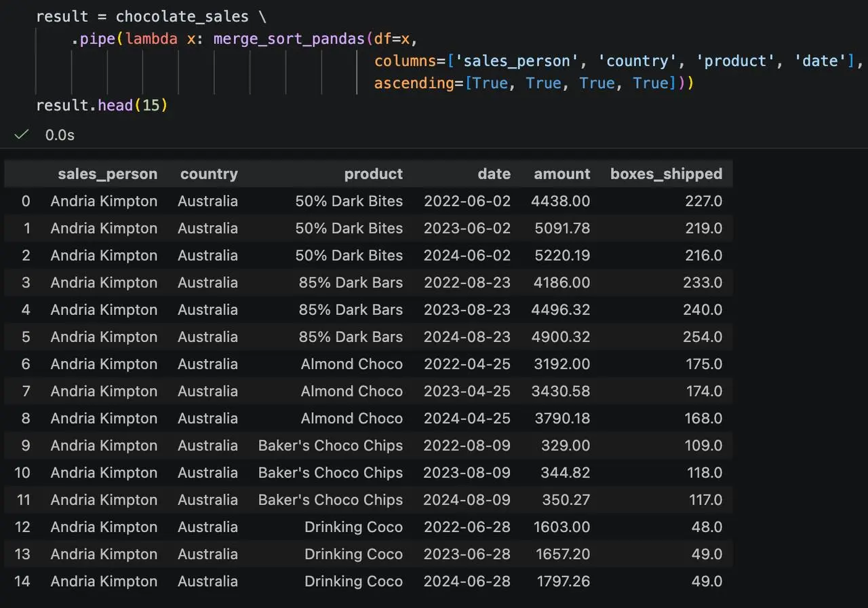The width and height of the screenshot is (868, 608).
Task: Click boxes_shipped value 48.0
Action: (x=707, y=527)
